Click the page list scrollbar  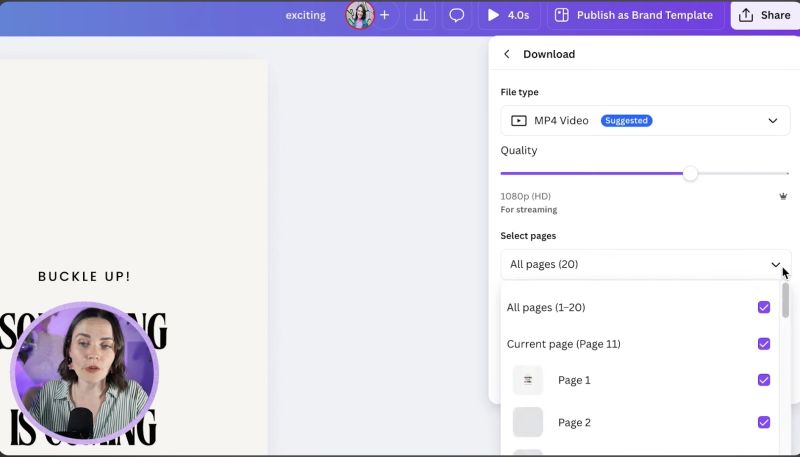[x=785, y=301]
